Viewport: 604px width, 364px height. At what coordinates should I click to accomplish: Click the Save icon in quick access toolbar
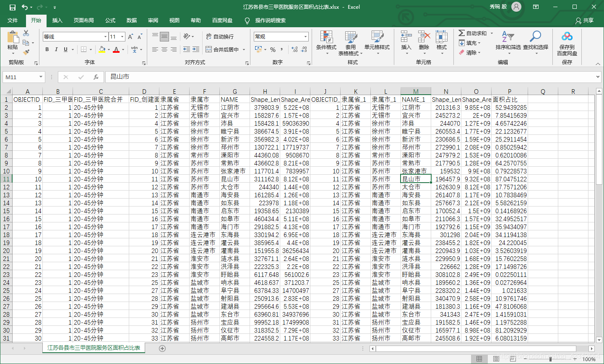(x=13, y=7)
